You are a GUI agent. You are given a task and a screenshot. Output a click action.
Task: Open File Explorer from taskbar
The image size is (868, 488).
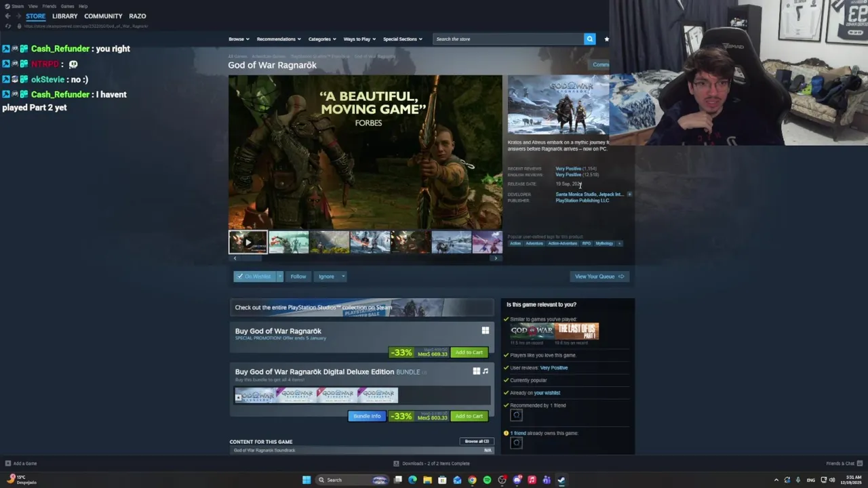[427, 480]
